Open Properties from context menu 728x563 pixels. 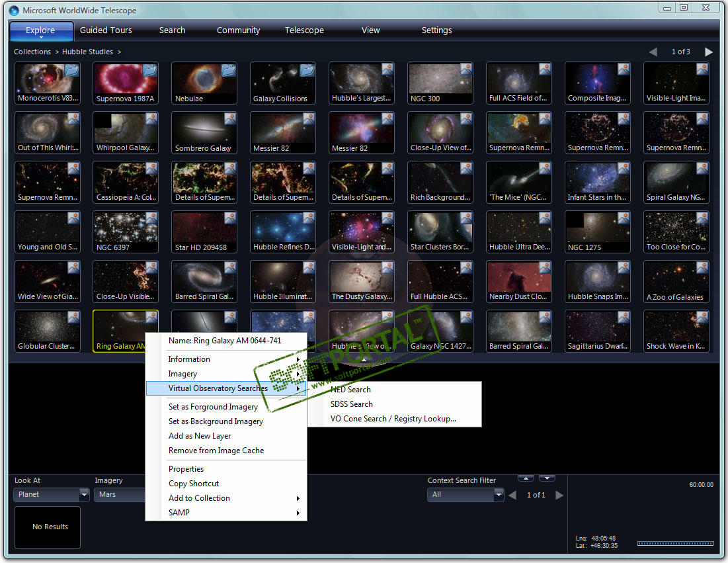pos(226,469)
